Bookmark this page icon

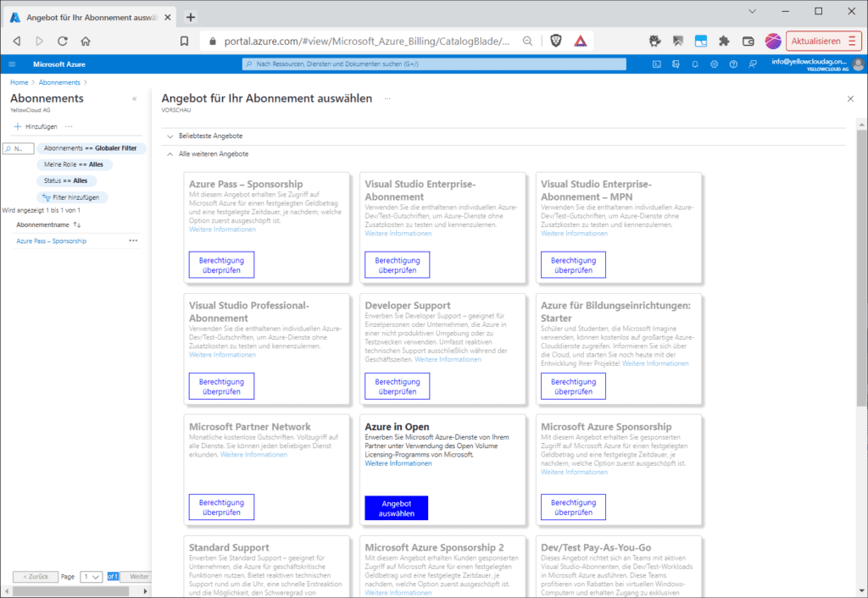(x=184, y=41)
